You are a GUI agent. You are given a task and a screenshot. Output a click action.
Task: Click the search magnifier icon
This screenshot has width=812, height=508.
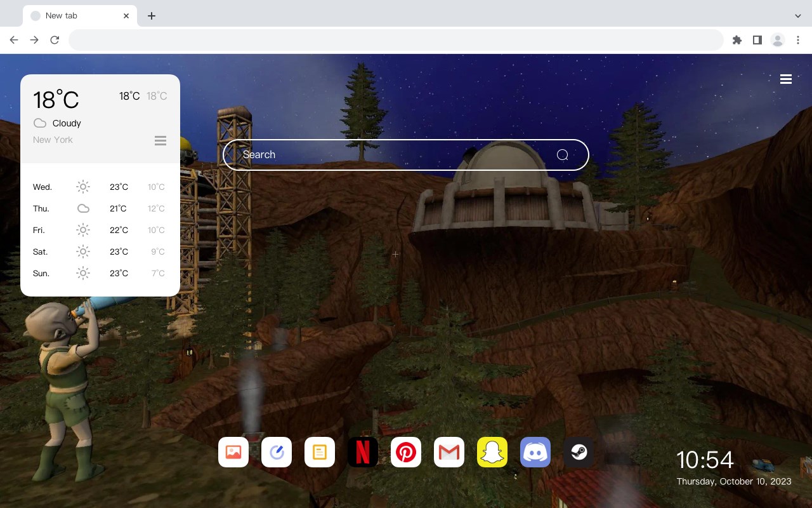[x=562, y=155]
